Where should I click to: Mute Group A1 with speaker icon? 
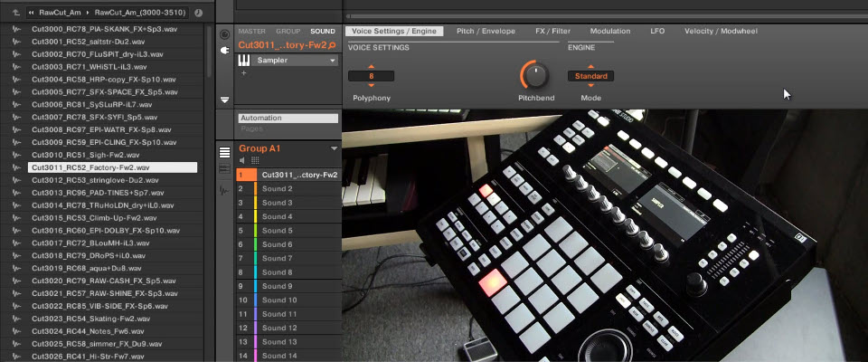[x=242, y=160]
